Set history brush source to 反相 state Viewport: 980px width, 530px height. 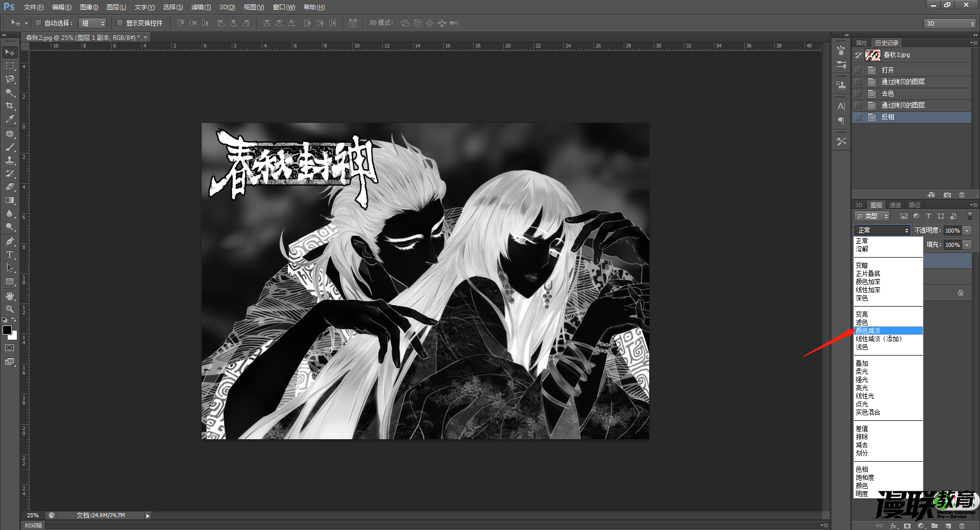858,117
